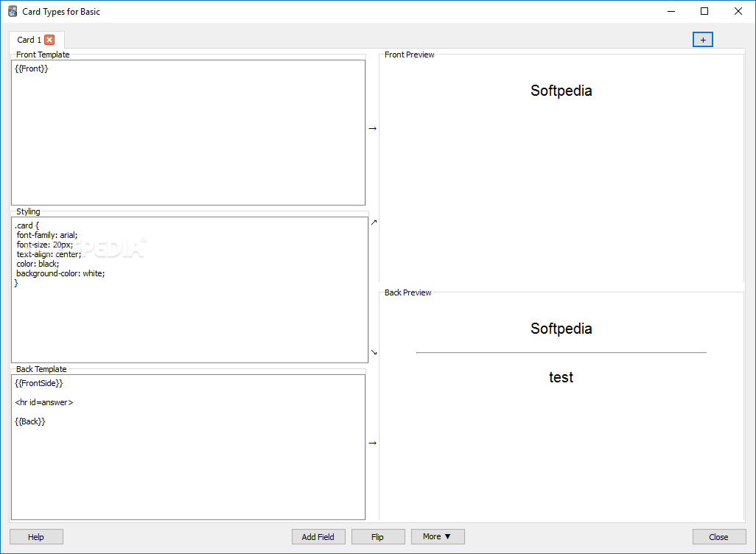Click the {{FrontSide}} text in Back Template
This screenshot has width=756, height=554.
pos(38,383)
